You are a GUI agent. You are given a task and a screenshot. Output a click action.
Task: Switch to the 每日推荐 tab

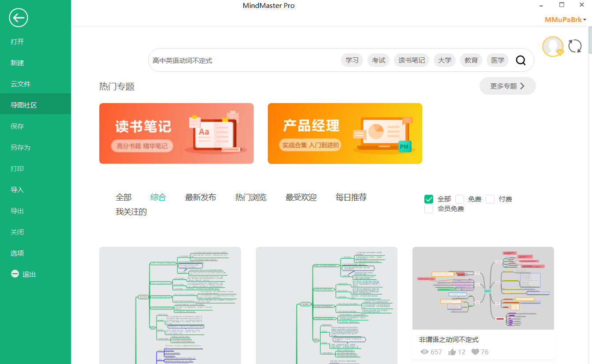[x=351, y=197]
